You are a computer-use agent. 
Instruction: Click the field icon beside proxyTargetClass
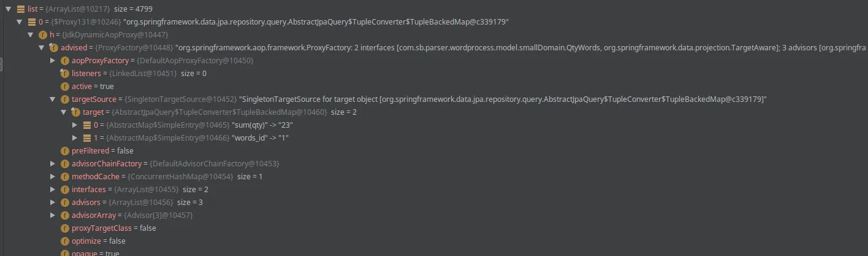tap(64, 228)
